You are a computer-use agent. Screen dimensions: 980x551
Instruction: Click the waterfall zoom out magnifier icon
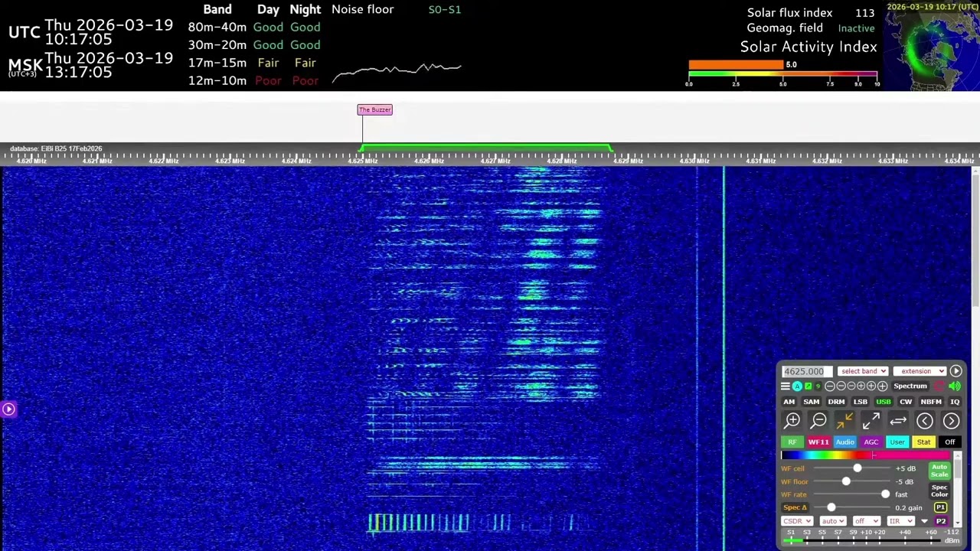(x=818, y=420)
